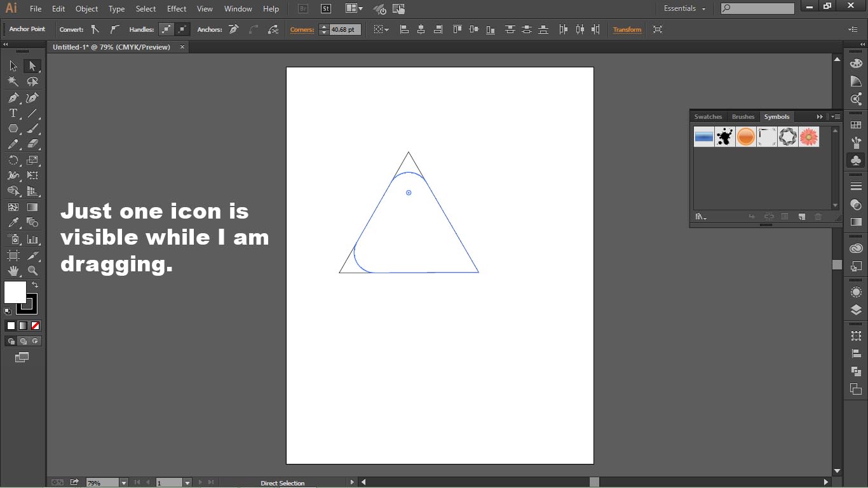Select the Eraser tool

tap(32, 144)
